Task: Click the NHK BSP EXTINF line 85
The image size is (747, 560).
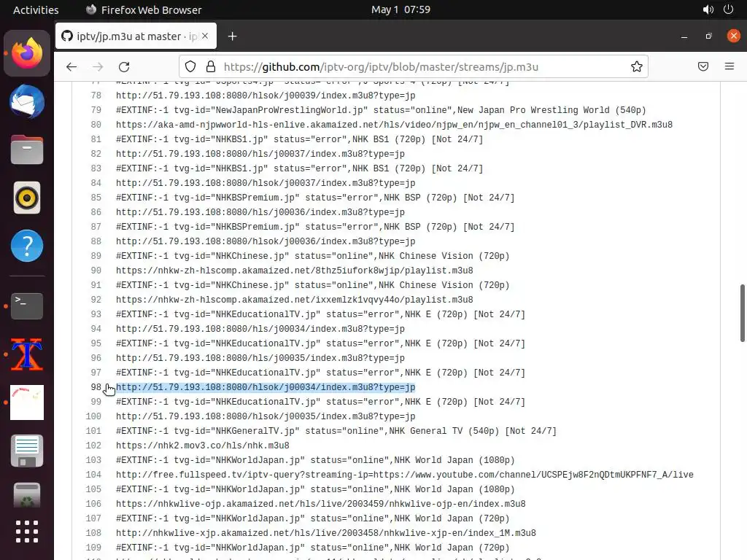Action: click(315, 198)
